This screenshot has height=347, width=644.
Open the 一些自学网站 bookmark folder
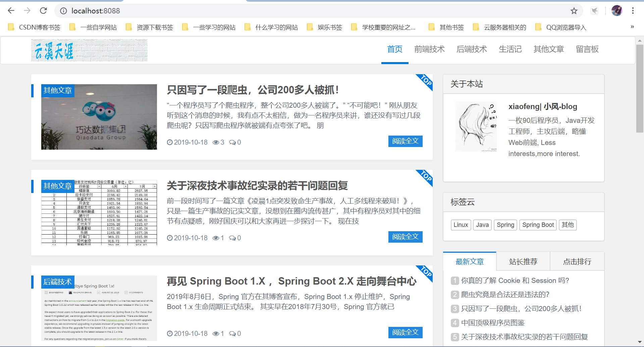point(93,27)
